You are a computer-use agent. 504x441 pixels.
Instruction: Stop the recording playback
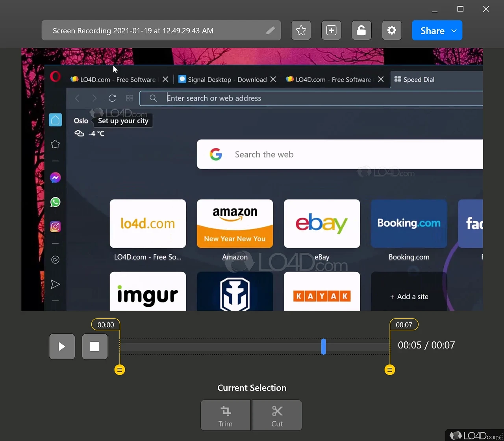pos(95,346)
